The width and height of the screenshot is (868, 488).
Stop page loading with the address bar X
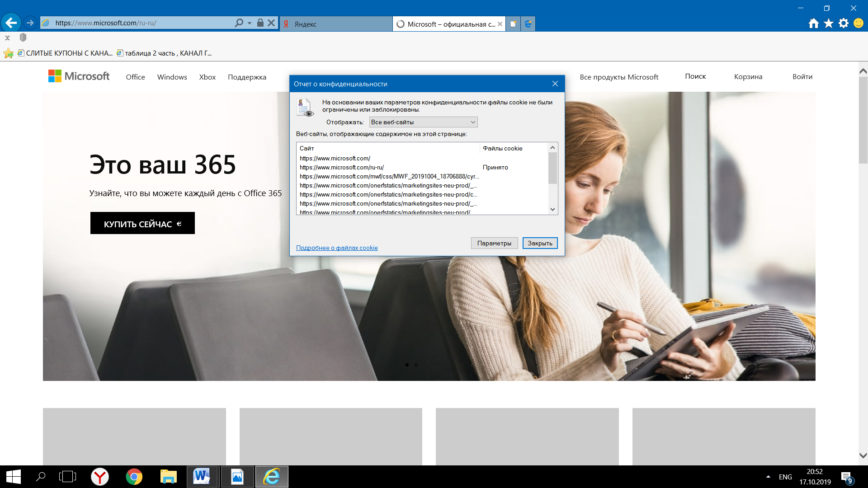click(x=271, y=23)
